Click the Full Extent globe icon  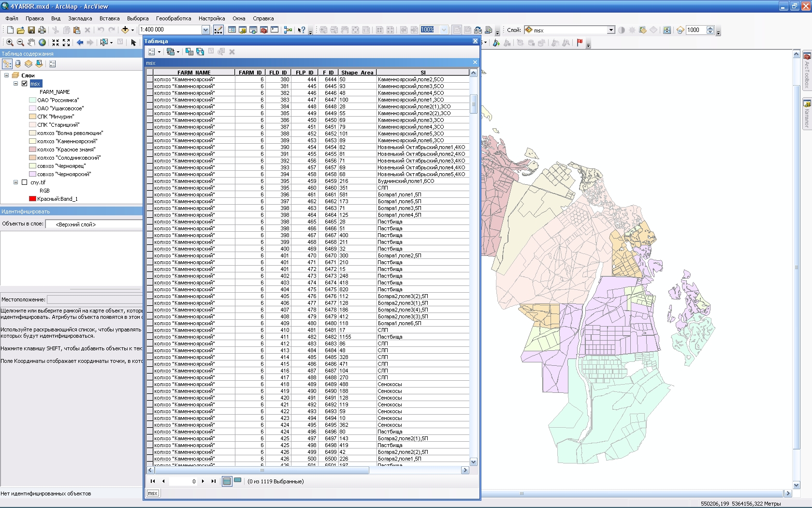43,43
